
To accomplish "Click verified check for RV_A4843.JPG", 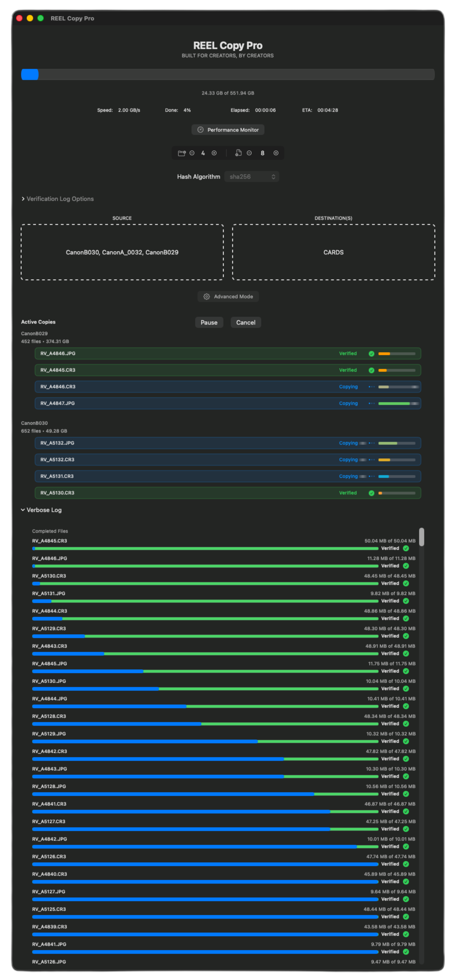I will click(x=406, y=776).
